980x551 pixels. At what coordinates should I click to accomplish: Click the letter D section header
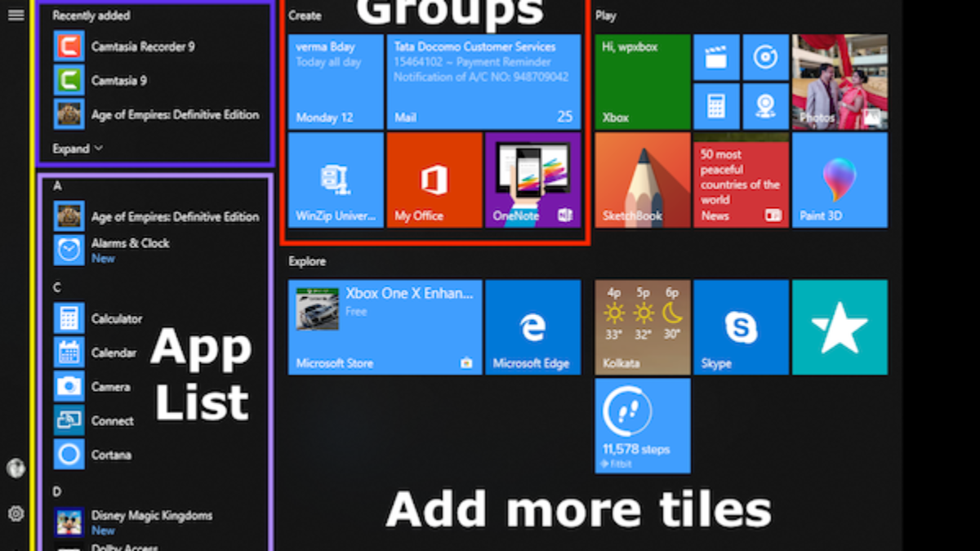point(57,491)
